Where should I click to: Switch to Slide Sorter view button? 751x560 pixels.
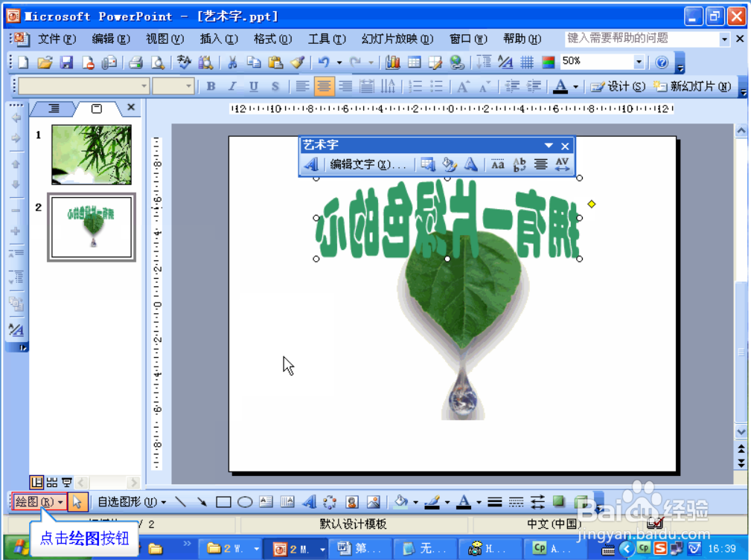51,482
